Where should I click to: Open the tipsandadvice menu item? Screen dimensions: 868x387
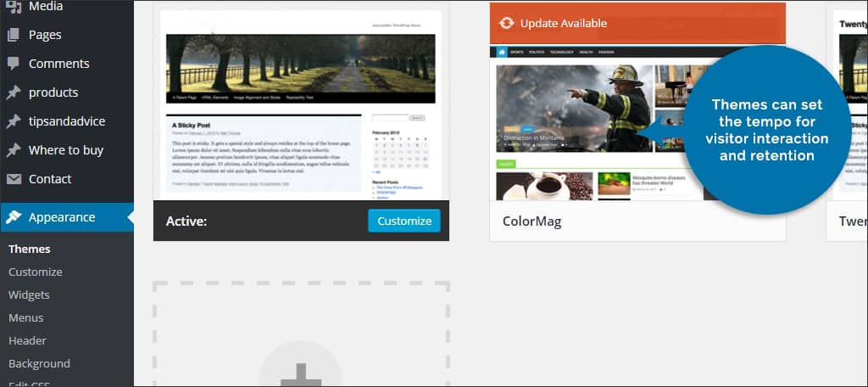tap(67, 121)
